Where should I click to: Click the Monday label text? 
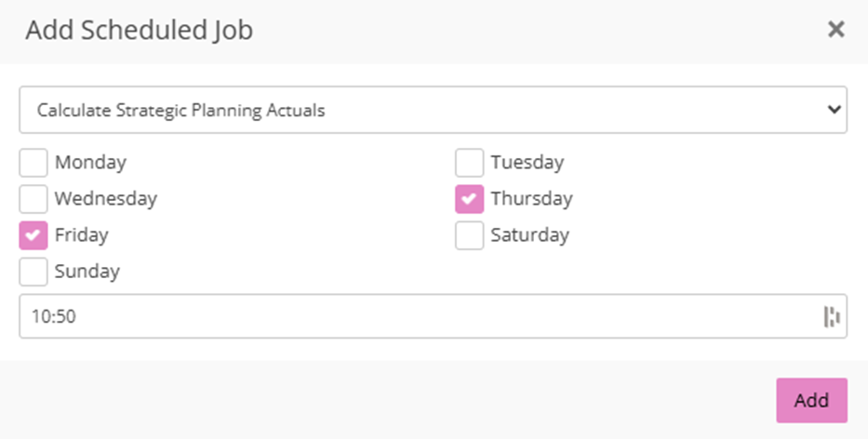tap(90, 163)
